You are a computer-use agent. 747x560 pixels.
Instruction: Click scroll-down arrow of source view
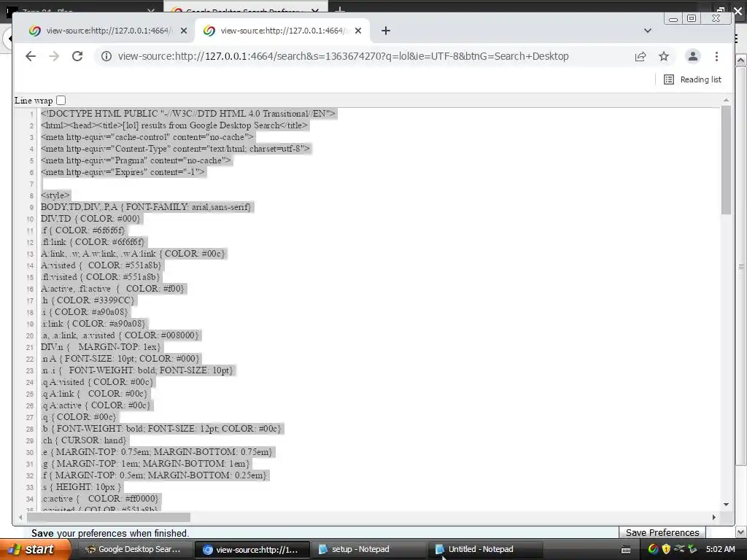pyautogui.click(x=726, y=505)
